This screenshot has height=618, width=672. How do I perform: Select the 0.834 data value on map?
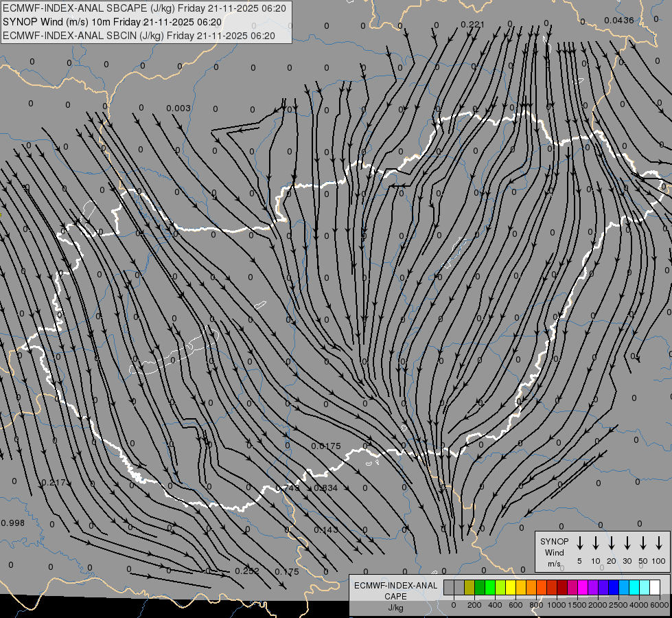pyautogui.click(x=325, y=488)
